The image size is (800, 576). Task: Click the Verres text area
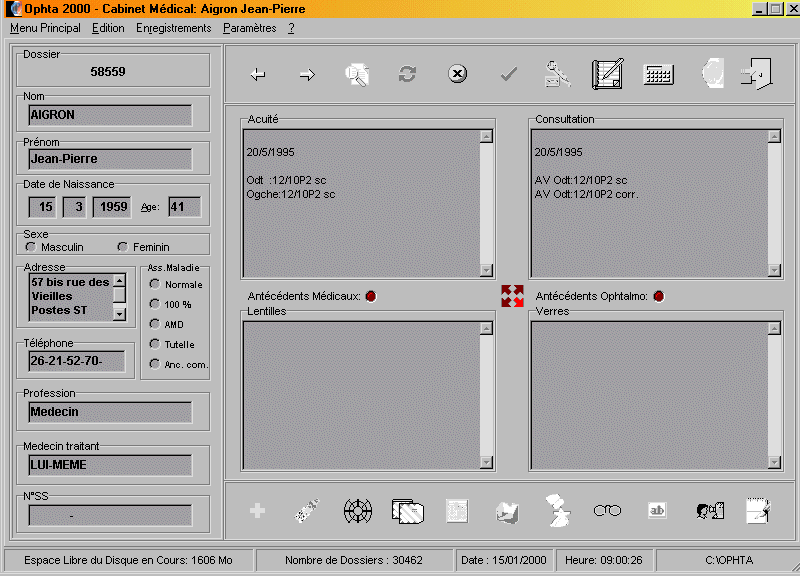click(x=649, y=395)
